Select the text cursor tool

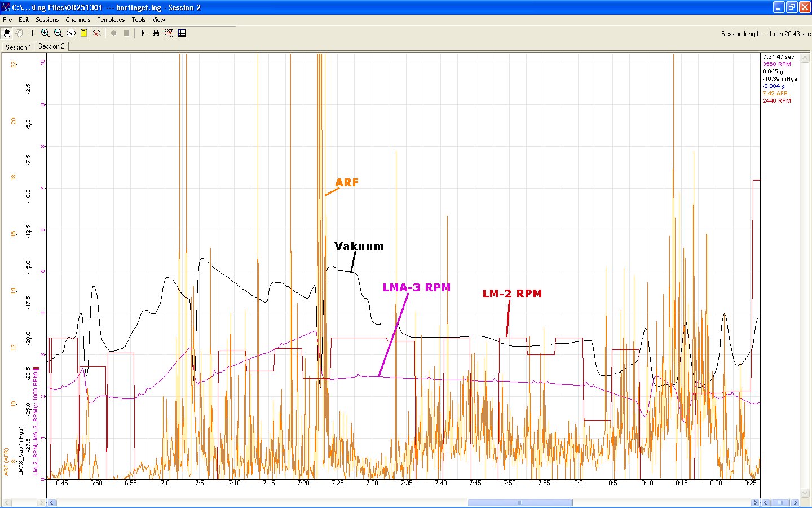32,33
